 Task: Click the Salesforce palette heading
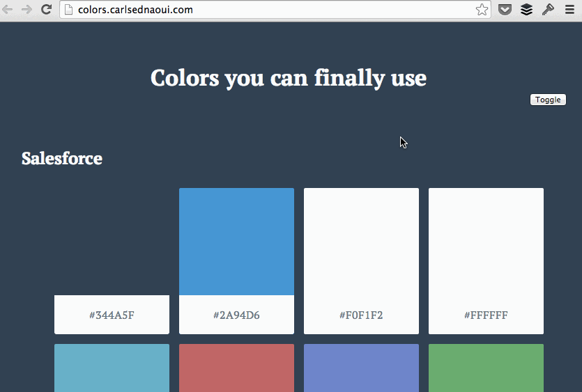point(62,158)
